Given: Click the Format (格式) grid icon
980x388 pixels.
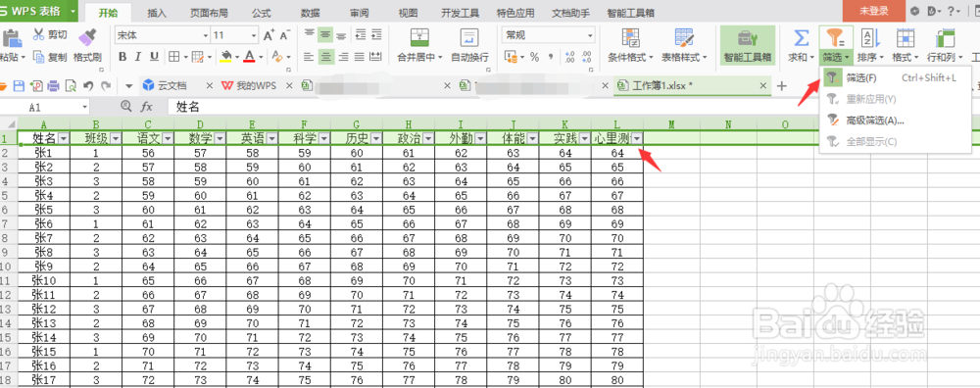Looking at the screenshot, I should point(905,38).
